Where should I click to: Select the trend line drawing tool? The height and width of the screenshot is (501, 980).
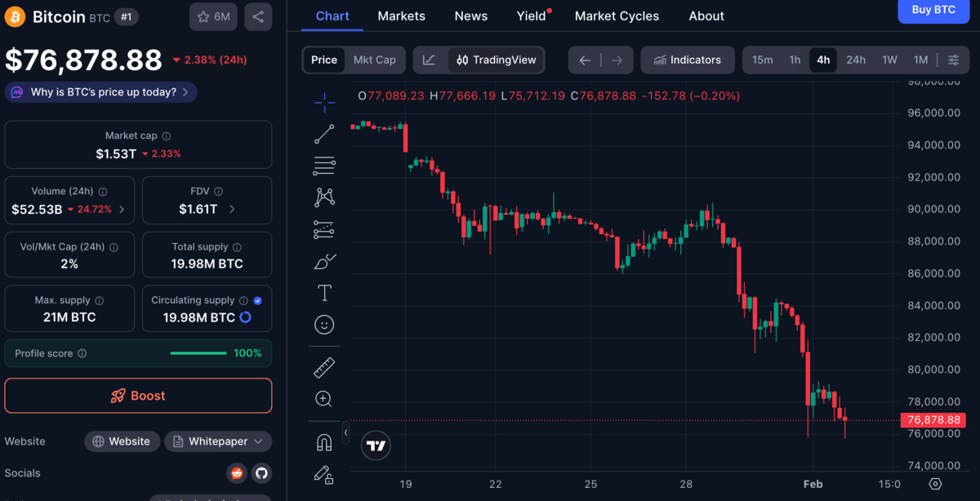324,134
